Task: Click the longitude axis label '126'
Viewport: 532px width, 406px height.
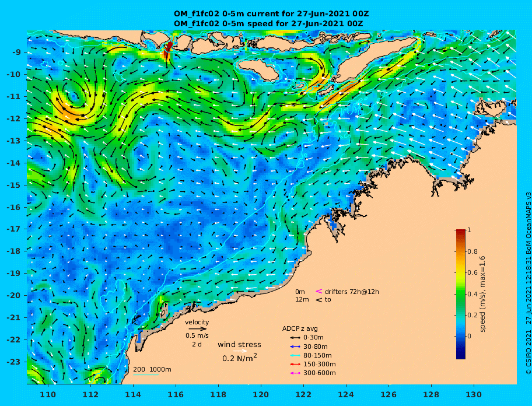Action: pyautogui.click(x=388, y=395)
